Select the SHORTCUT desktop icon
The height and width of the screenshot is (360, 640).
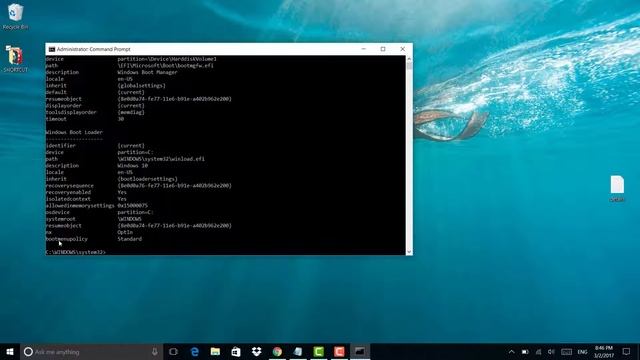[x=15, y=59]
